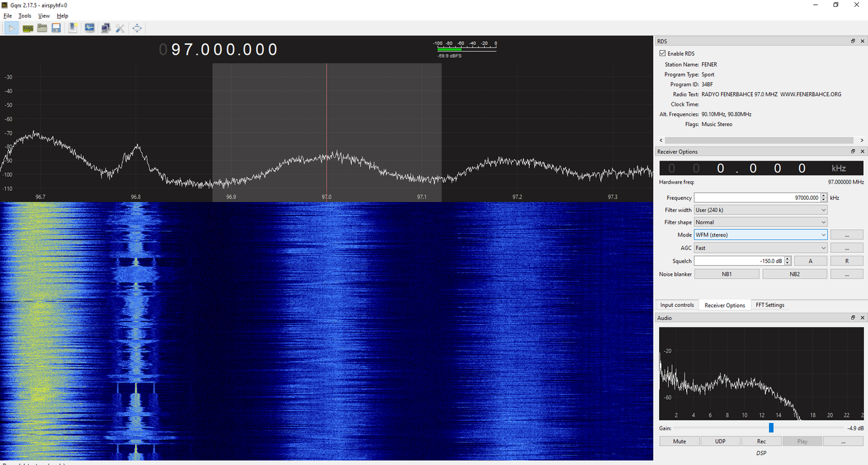The height and width of the screenshot is (465, 868).
Task: Click the receiver offset kHz display
Action: [762, 168]
